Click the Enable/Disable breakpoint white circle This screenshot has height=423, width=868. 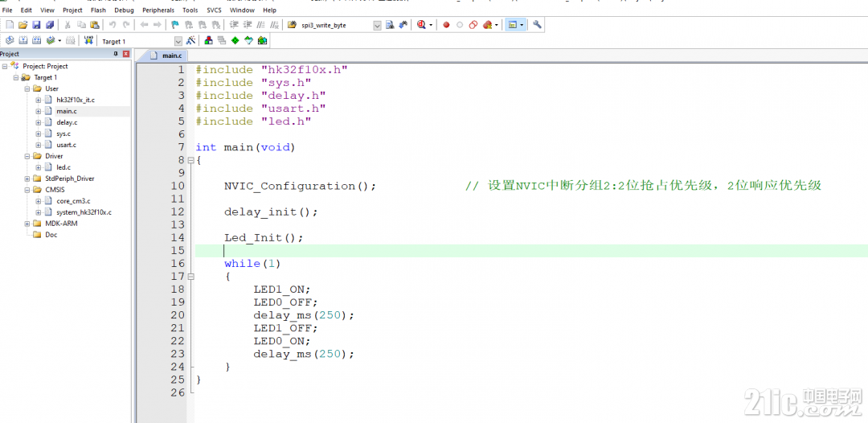pyautogui.click(x=460, y=25)
